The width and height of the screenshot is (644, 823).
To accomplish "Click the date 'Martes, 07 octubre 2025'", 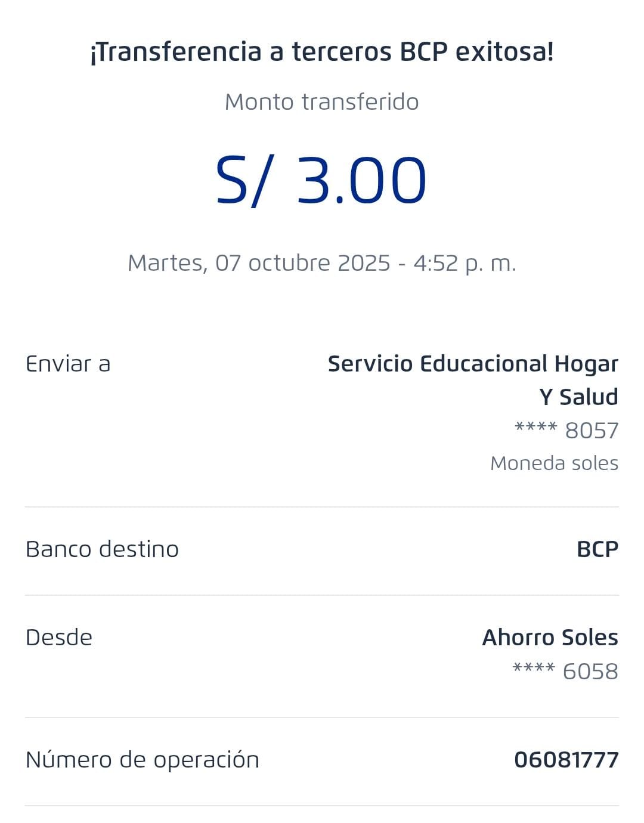I will tap(259, 263).
